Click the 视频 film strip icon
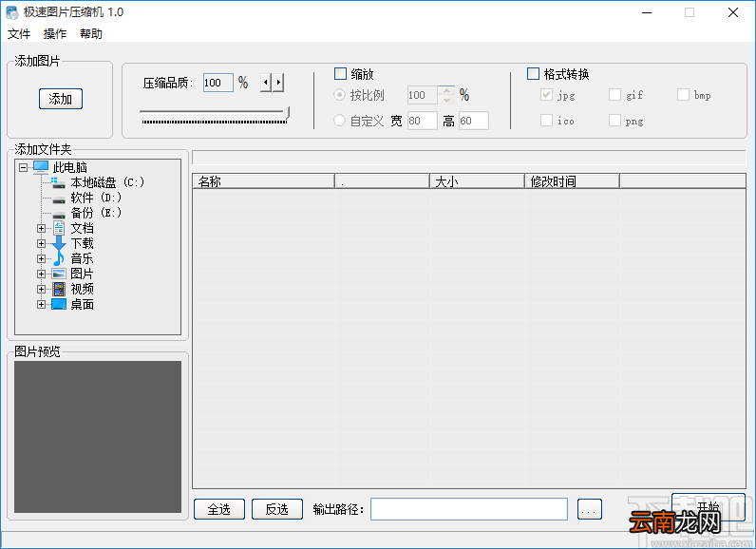The width and height of the screenshot is (756, 549). click(x=59, y=289)
